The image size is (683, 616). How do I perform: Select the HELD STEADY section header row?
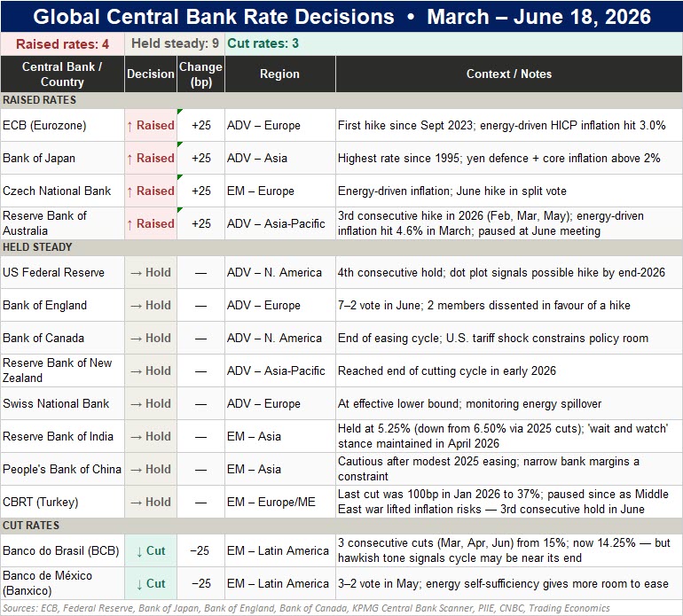(341, 247)
